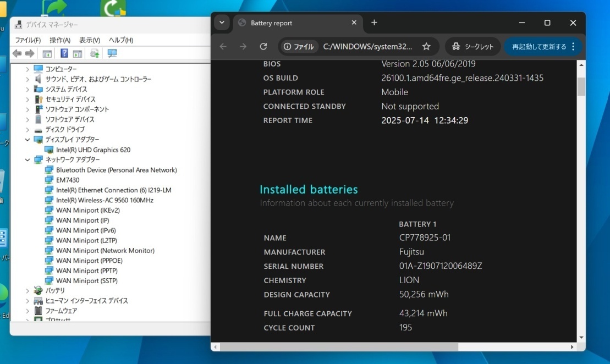The height and width of the screenshot is (364, 610).
Task: Click horizontal scrollbar right arrow
Action: tap(572, 346)
